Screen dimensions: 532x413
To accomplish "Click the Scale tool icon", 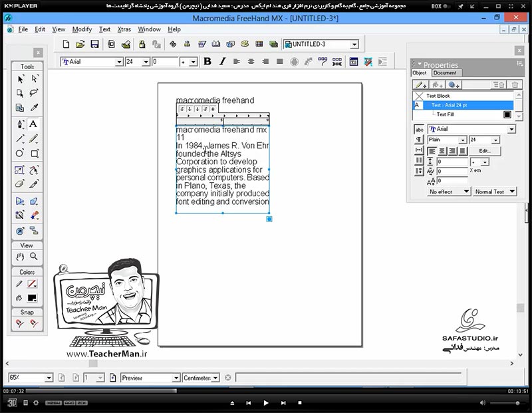I will (x=20, y=170).
